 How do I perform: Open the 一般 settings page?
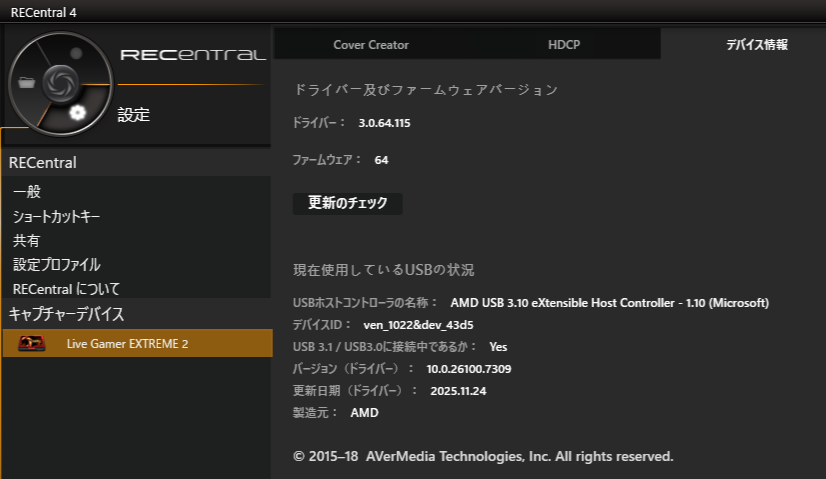[27, 191]
